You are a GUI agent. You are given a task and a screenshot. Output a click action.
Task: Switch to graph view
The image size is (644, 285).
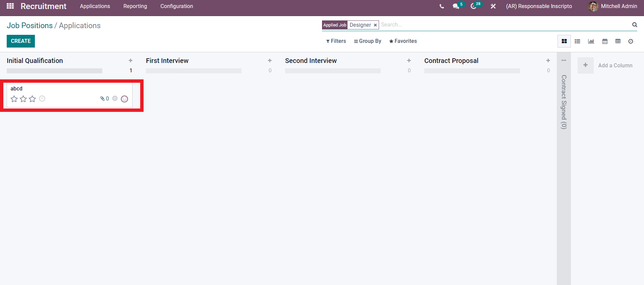pyautogui.click(x=591, y=41)
